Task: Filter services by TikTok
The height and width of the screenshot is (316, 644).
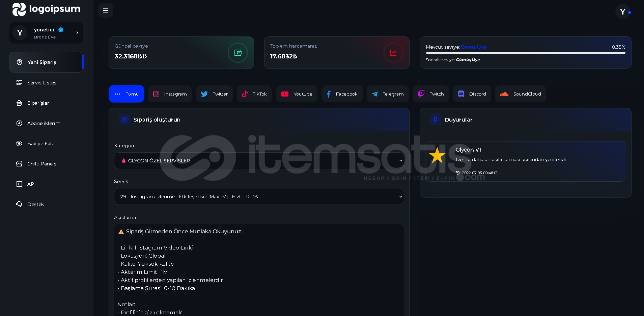Action: point(254,94)
